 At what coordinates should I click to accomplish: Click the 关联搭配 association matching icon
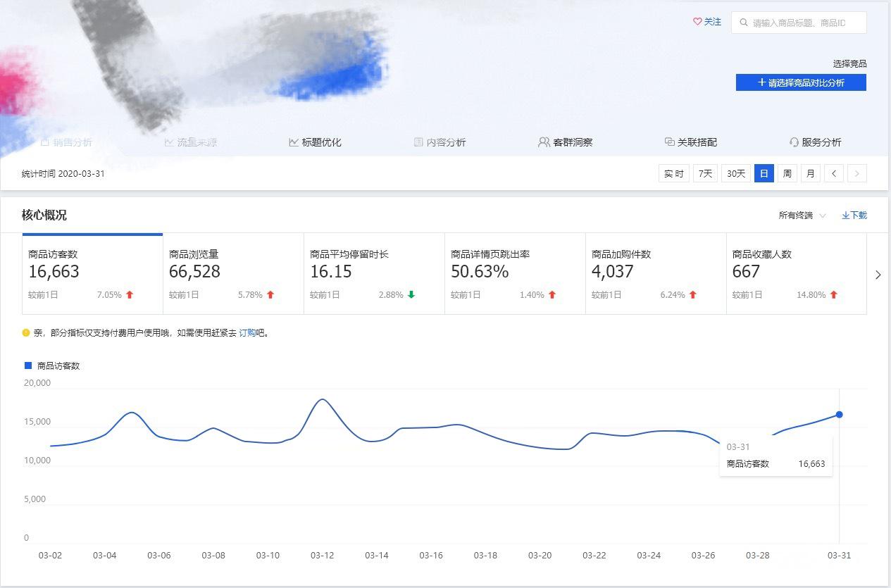tap(668, 142)
